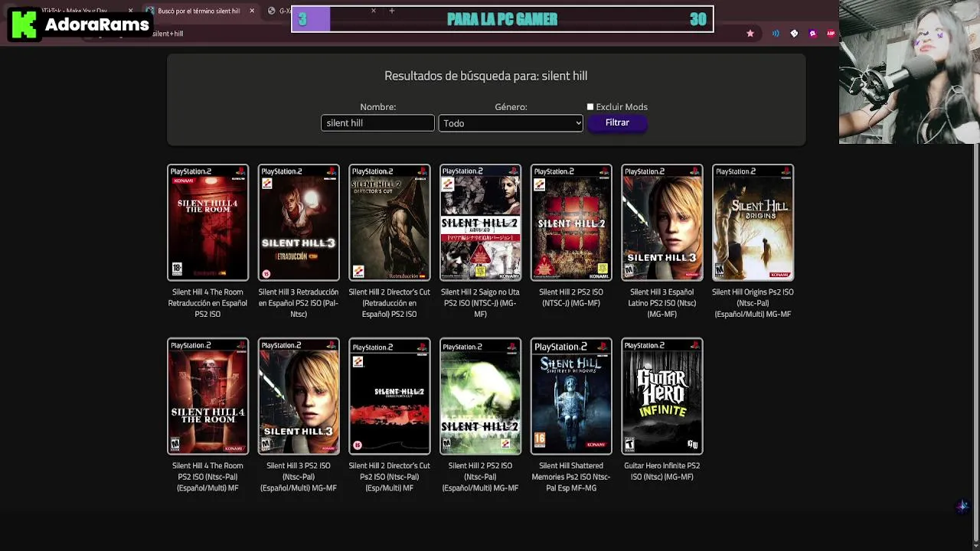Viewport: 980px width, 551px height.
Task: Close the 'Buscó por el término silent hill' tab
Action: (x=252, y=11)
